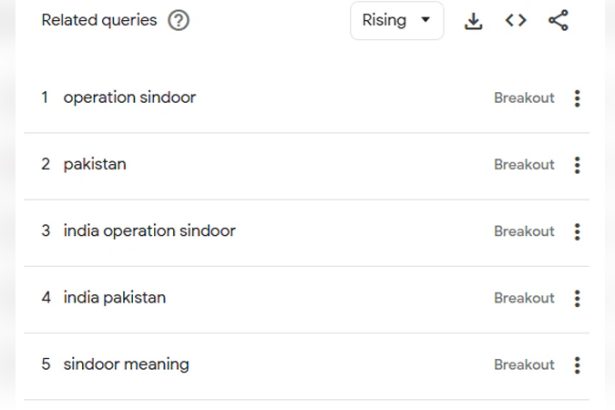Click Breakout label for sindoor meaning

[524, 364]
